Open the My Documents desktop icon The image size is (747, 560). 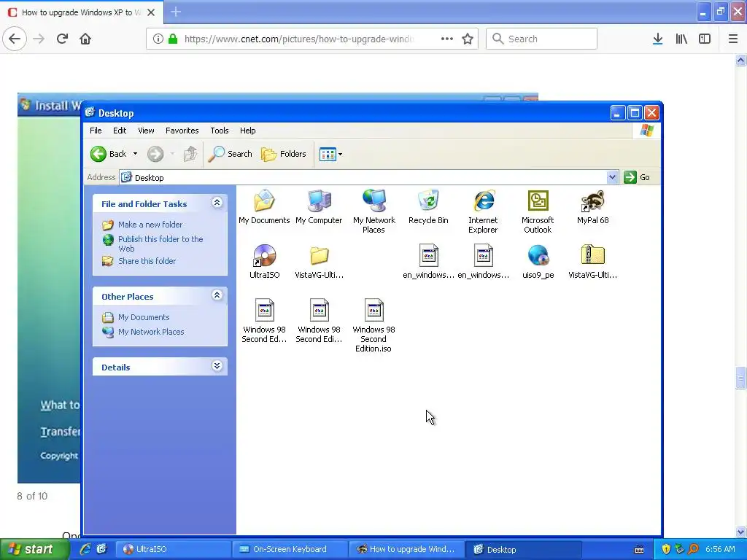pos(264,207)
